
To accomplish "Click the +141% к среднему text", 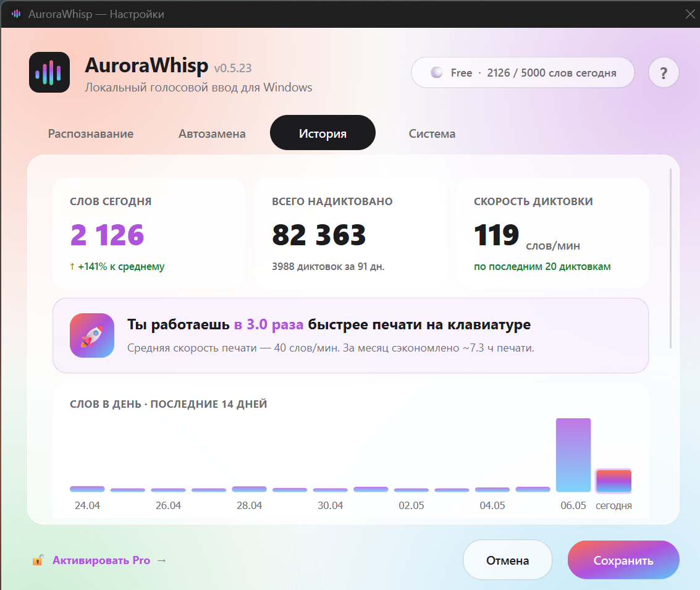I will [x=117, y=266].
